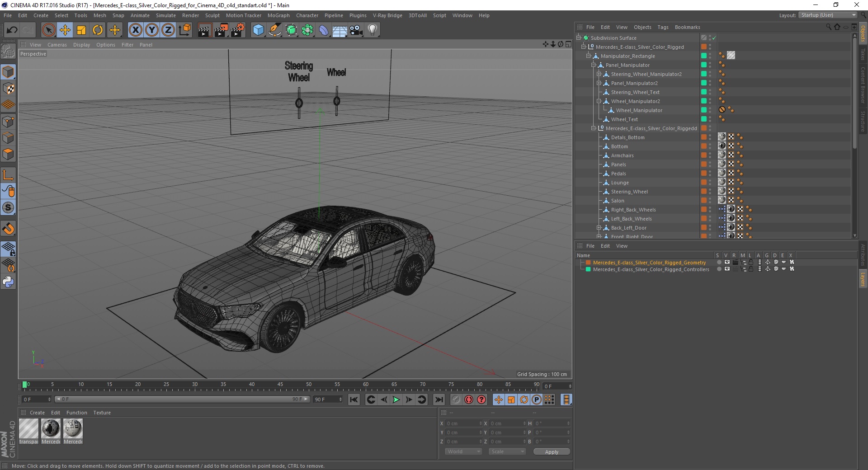868x470 pixels.
Task: Select the Live Selection tool
Action: (48, 30)
